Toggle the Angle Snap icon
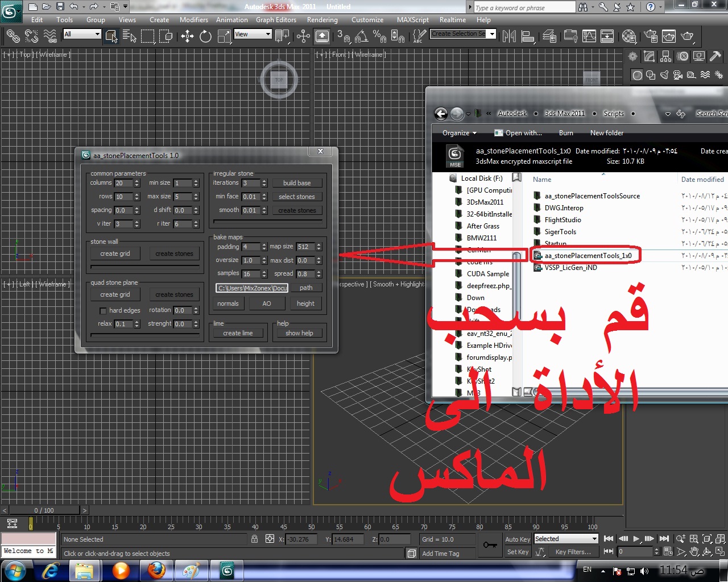 (x=361, y=36)
